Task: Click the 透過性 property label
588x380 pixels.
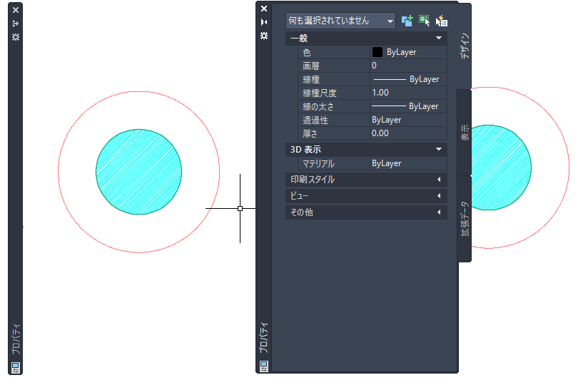Action: tap(315, 120)
